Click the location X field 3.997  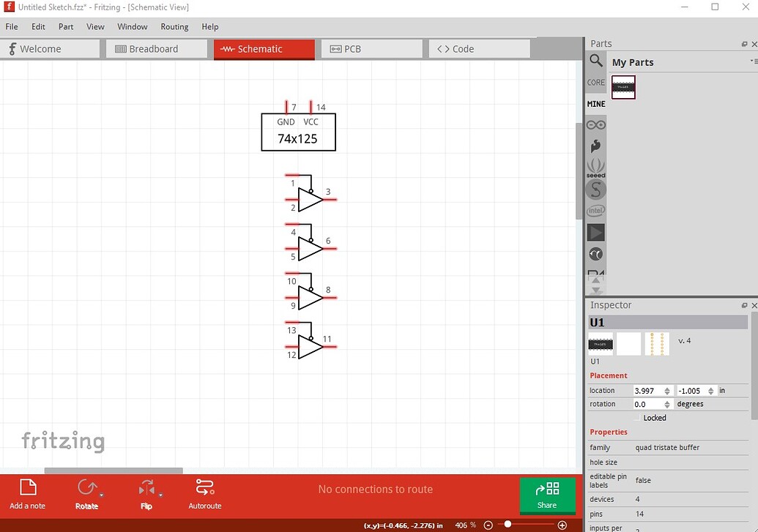(x=648, y=391)
